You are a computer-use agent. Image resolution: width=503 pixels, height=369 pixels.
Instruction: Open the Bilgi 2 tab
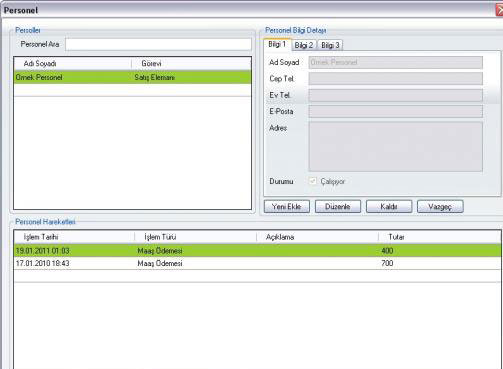click(x=304, y=45)
